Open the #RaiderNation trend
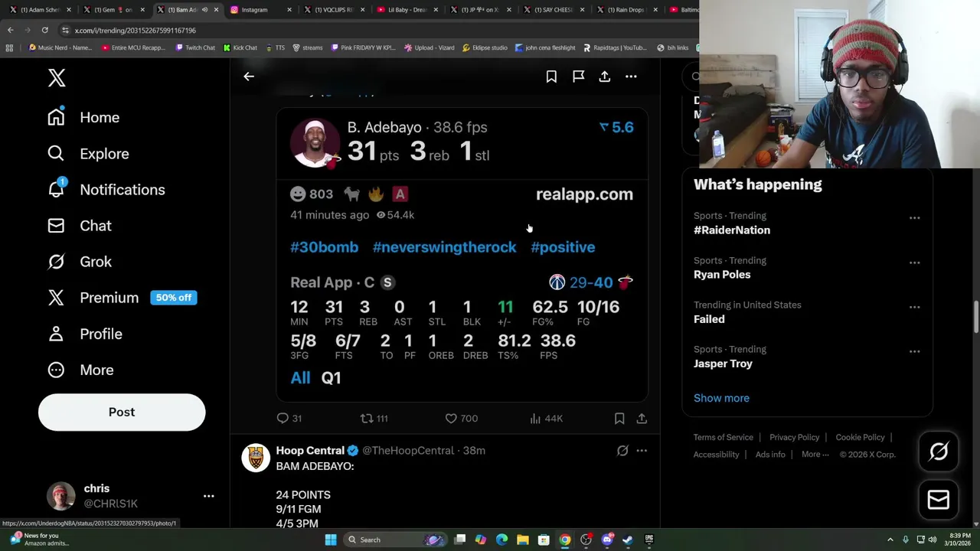The width and height of the screenshot is (980, 551). click(x=732, y=230)
